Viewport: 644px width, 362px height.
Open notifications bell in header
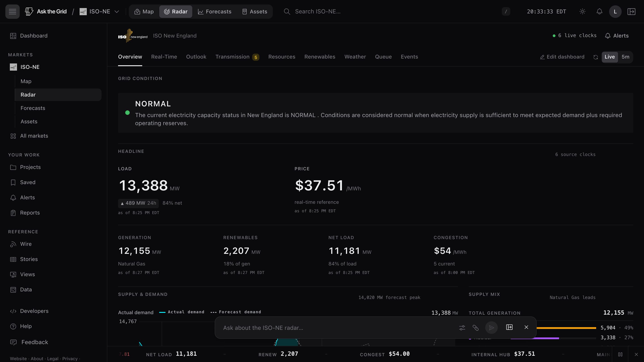(x=599, y=11)
